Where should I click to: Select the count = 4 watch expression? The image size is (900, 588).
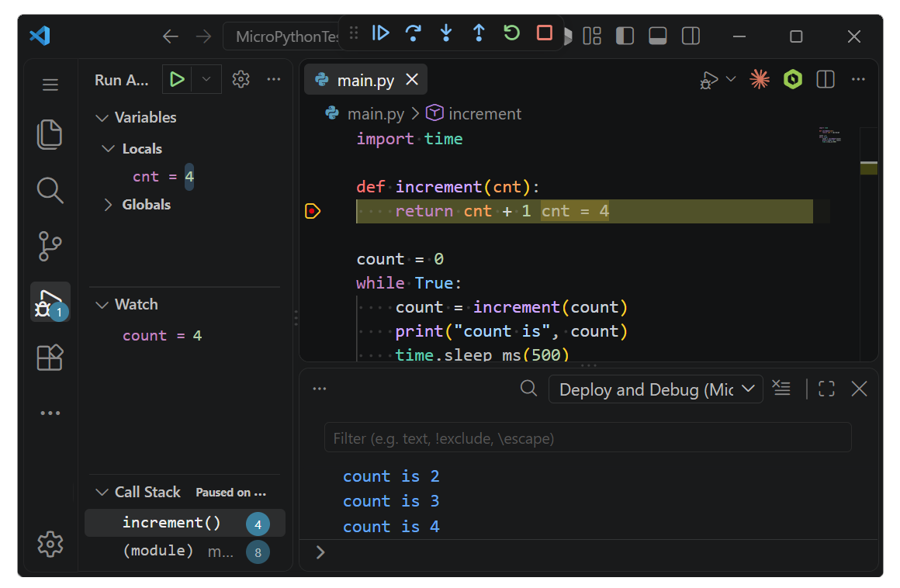click(162, 336)
